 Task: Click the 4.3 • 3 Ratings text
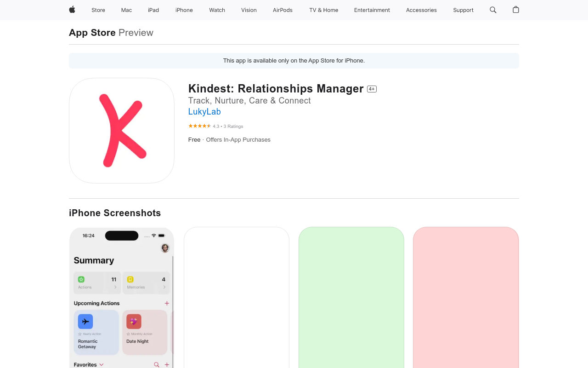tap(228, 126)
